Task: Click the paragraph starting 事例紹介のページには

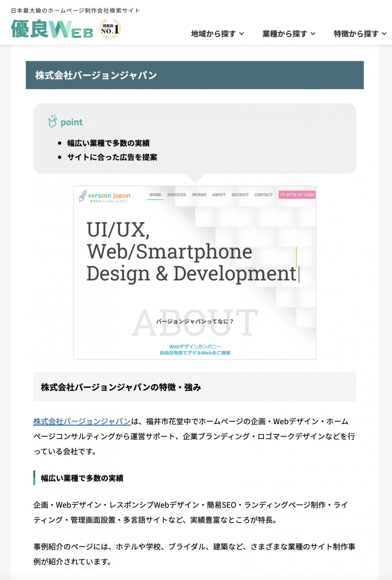Action: (x=194, y=554)
